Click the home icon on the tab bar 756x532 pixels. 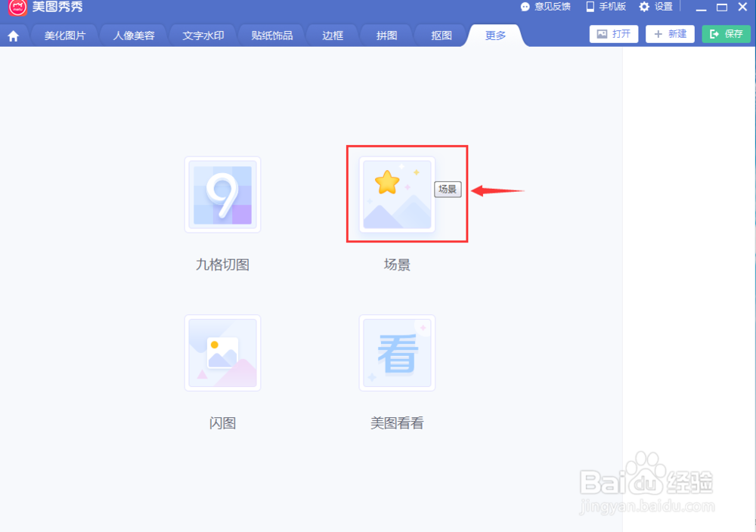14,34
